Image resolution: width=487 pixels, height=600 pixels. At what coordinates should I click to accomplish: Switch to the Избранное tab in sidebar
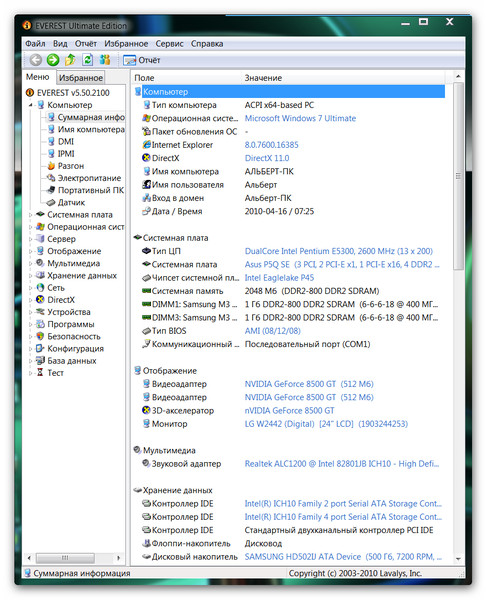coord(81,78)
